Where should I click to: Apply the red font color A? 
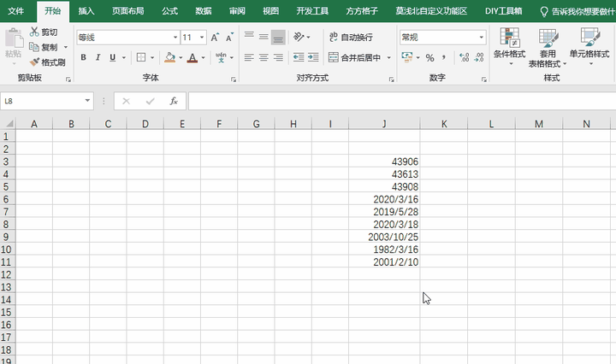point(192,57)
